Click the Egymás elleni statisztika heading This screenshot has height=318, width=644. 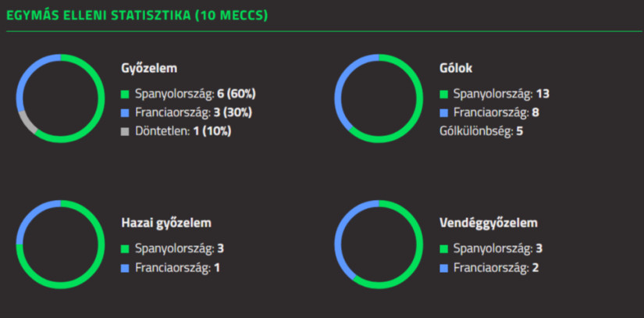click(137, 16)
